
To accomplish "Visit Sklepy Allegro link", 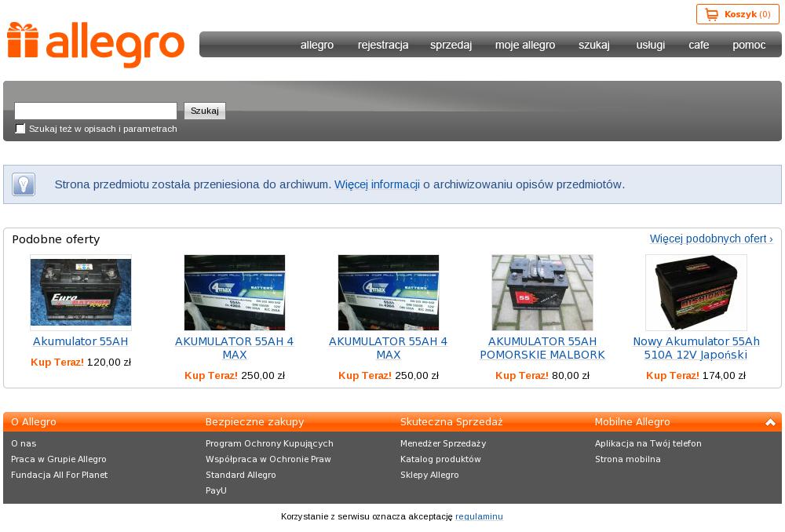I will click(x=429, y=475).
